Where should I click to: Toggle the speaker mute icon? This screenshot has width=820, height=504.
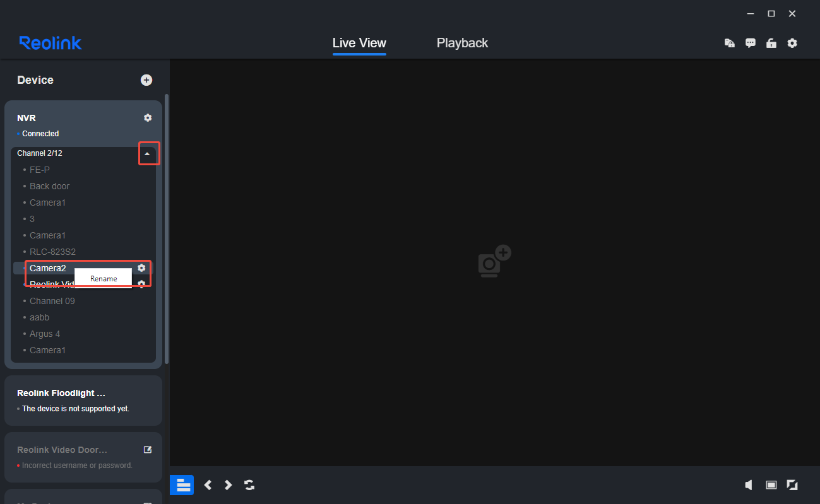coord(749,484)
